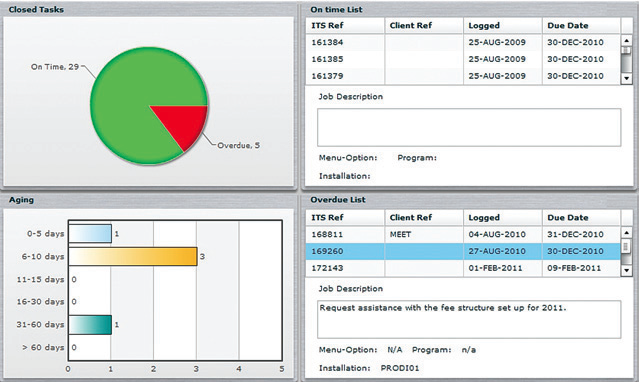The height and width of the screenshot is (382, 639).
Task: Sort On time List by Logged column
Action: [502, 25]
